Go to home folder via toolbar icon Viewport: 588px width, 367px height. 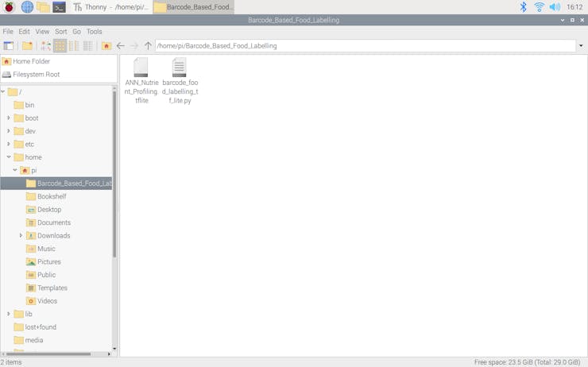106,46
